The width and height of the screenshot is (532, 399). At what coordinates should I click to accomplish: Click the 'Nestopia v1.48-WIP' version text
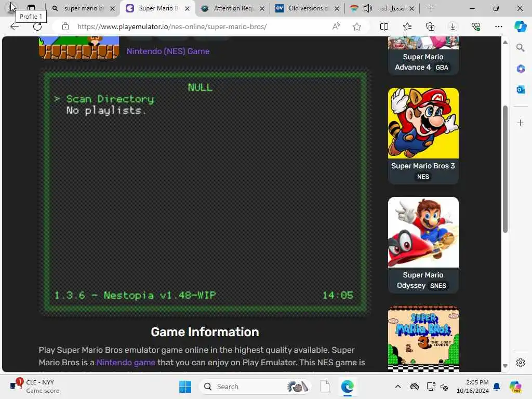[x=159, y=295]
